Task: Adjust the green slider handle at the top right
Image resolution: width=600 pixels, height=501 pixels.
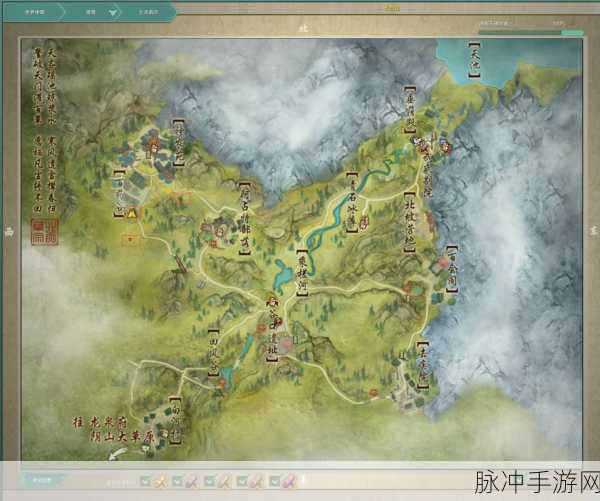Action: 572,33
